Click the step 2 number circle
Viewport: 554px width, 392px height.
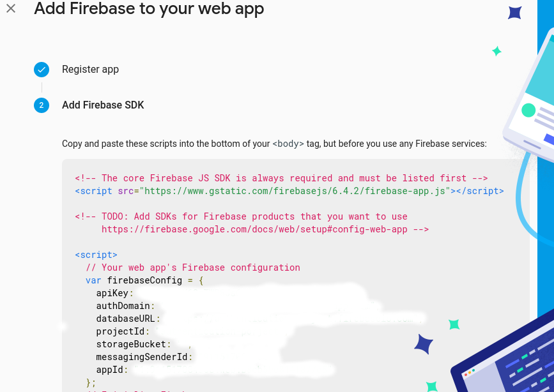[x=42, y=105]
